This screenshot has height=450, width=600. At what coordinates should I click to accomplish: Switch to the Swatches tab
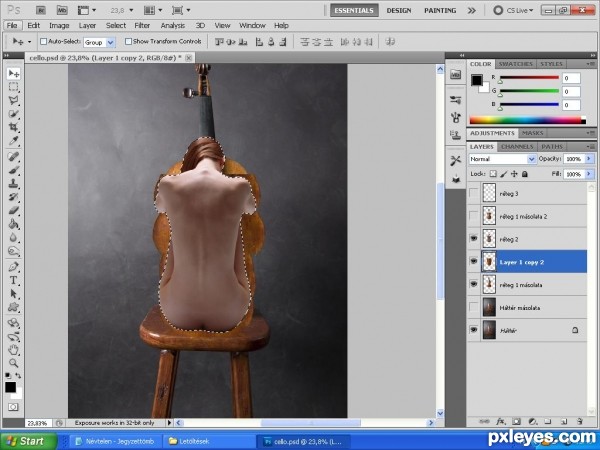[515, 64]
